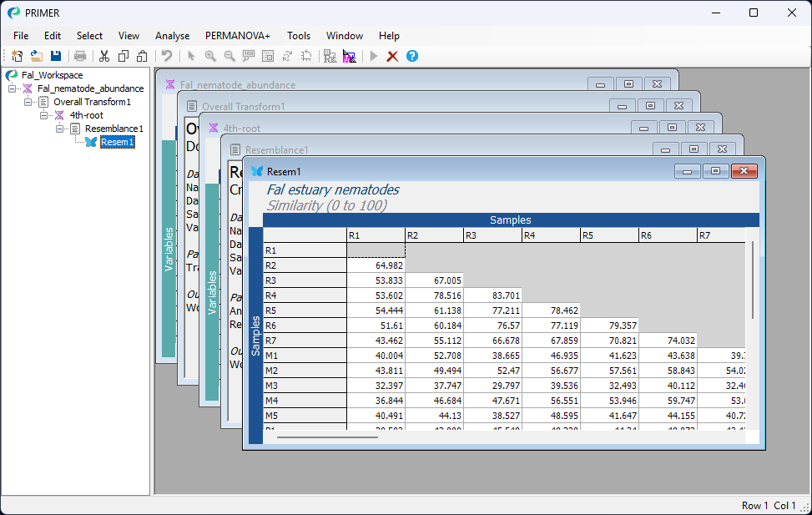Click the Print icon in the toolbar
This screenshot has height=515, width=812.
[x=80, y=56]
